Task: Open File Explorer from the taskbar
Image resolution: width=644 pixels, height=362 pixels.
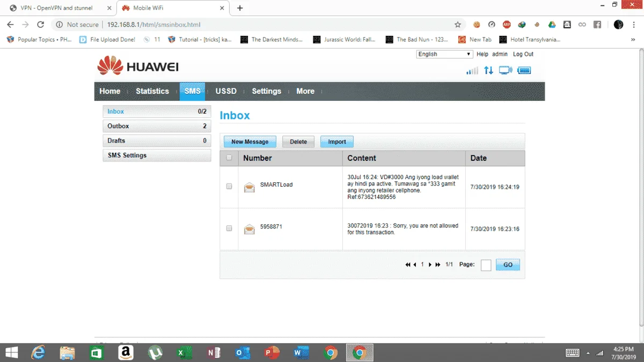Action: [x=67, y=352]
